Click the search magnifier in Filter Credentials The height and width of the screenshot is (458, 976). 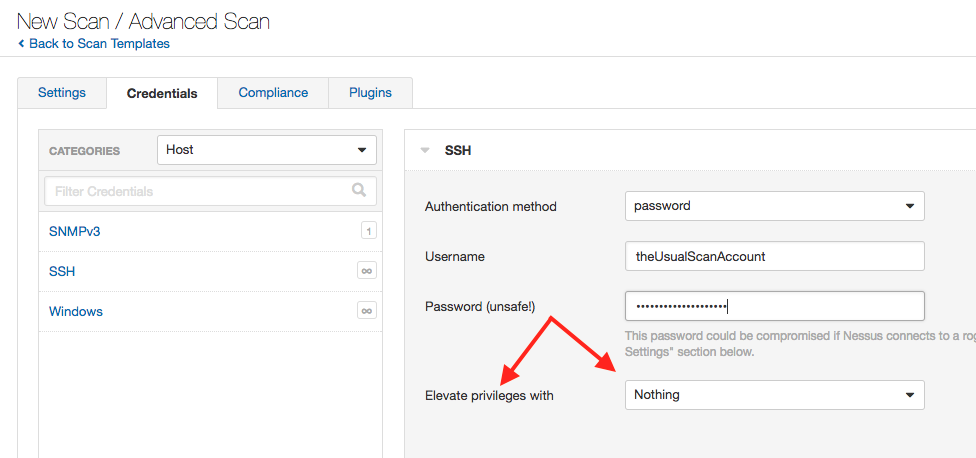click(359, 190)
